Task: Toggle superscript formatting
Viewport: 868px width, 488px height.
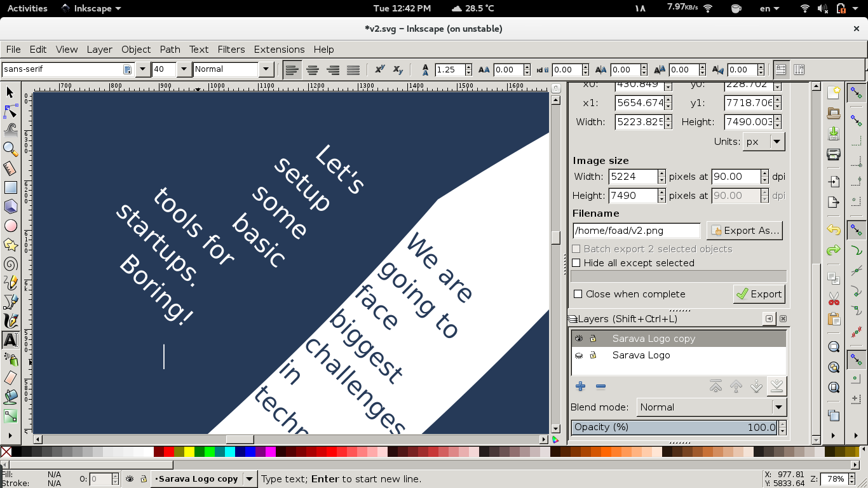Action: click(379, 70)
